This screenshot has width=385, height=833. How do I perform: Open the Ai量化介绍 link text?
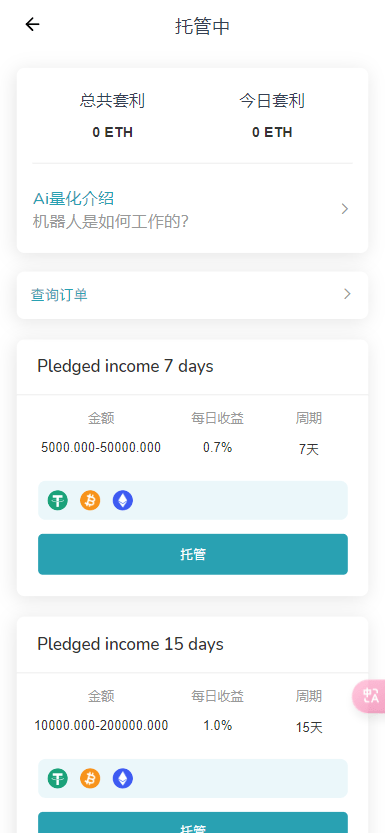click(73, 199)
